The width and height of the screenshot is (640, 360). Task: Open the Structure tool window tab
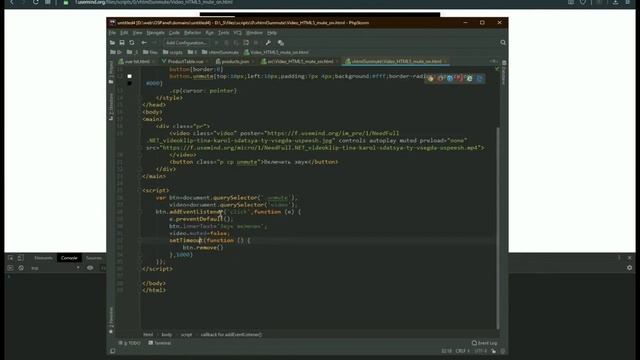click(111, 107)
